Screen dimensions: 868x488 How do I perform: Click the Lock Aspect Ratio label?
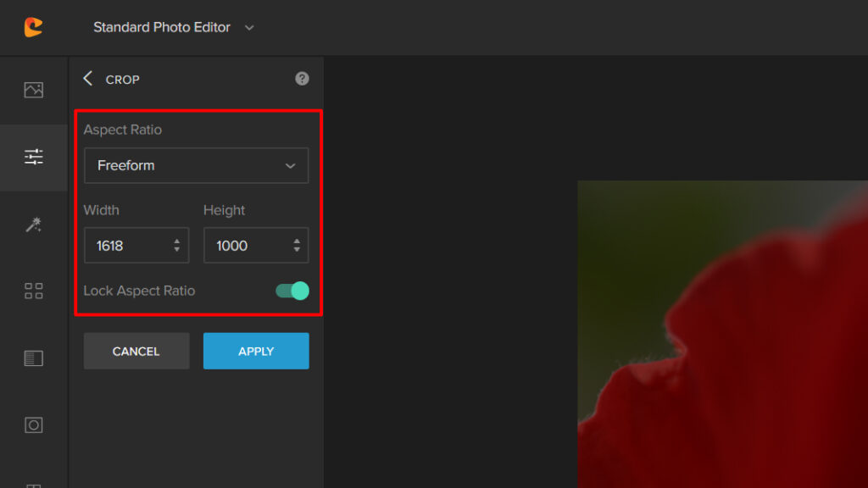[x=139, y=291]
